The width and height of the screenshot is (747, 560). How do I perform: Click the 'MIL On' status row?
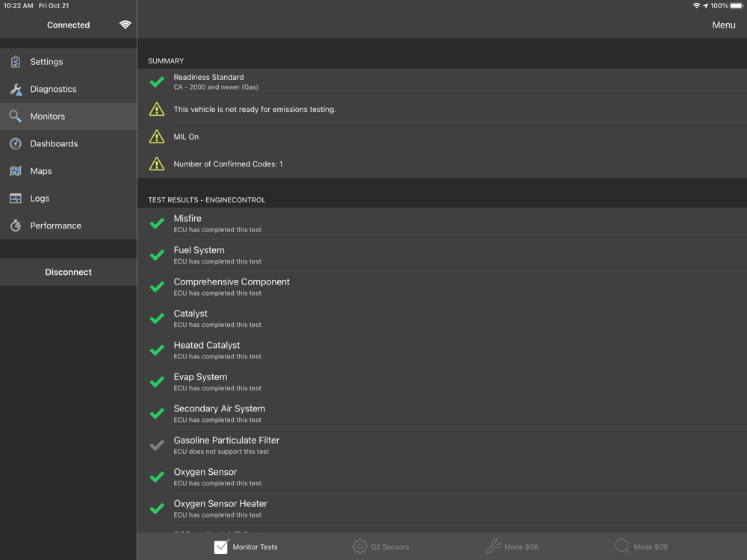pyautogui.click(x=442, y=137)
